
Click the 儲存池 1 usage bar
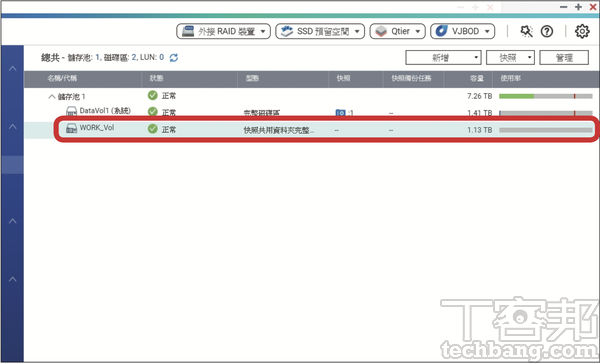tap(546, 96)
